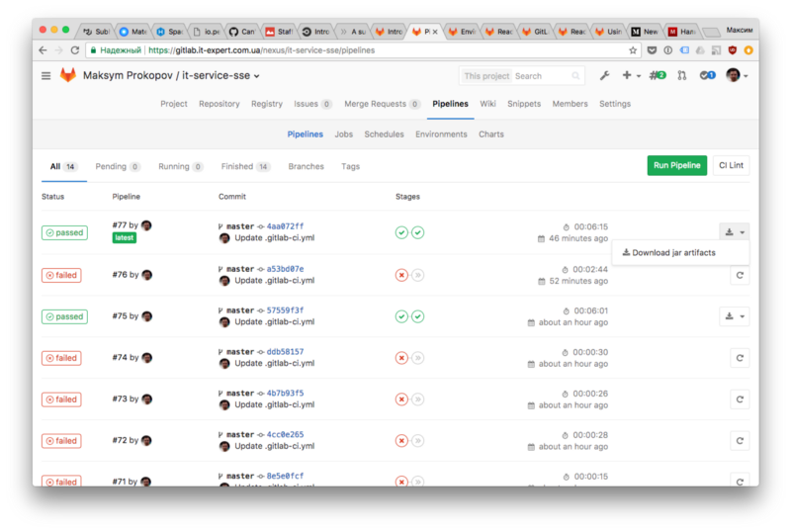Open issues counter icon in header

657,75
